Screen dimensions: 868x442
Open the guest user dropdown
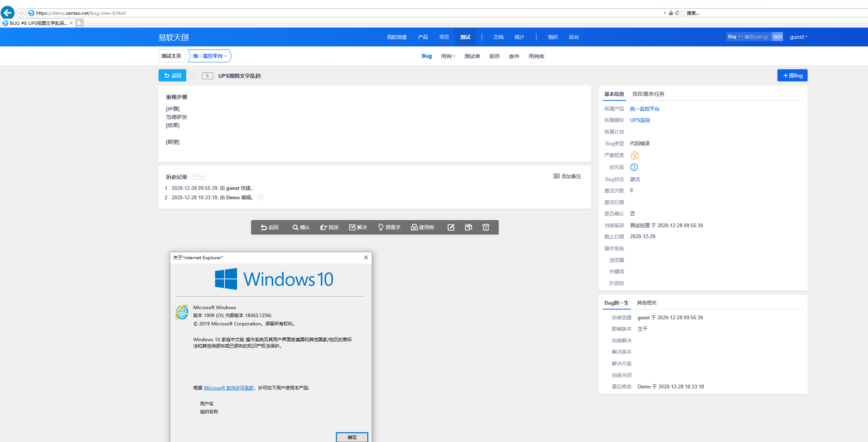(798, 37)
